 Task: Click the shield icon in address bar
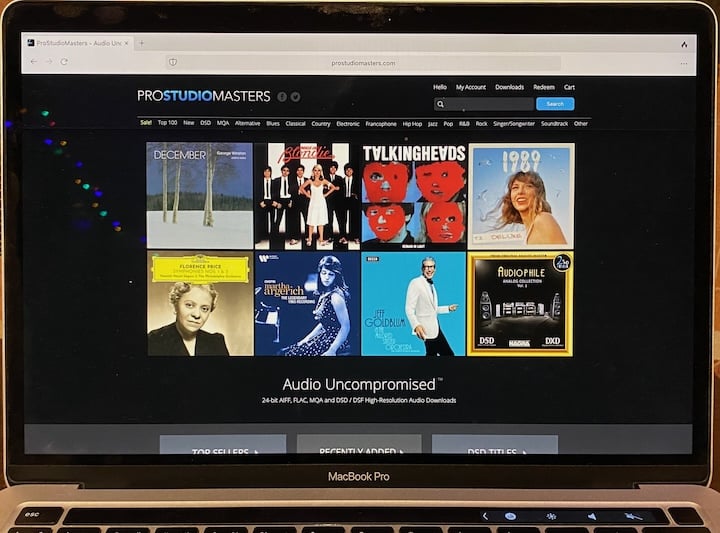pyautogui.click(x=173, y=62)
